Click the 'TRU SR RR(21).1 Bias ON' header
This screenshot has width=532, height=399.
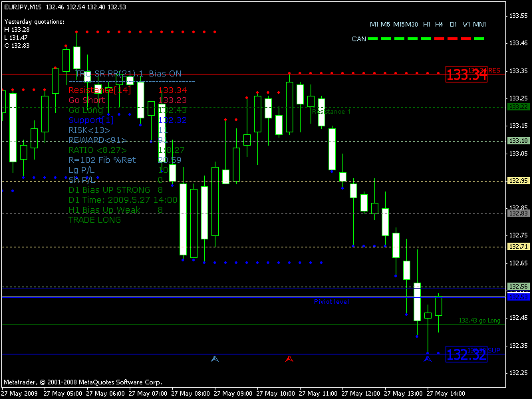coord(128,74)
